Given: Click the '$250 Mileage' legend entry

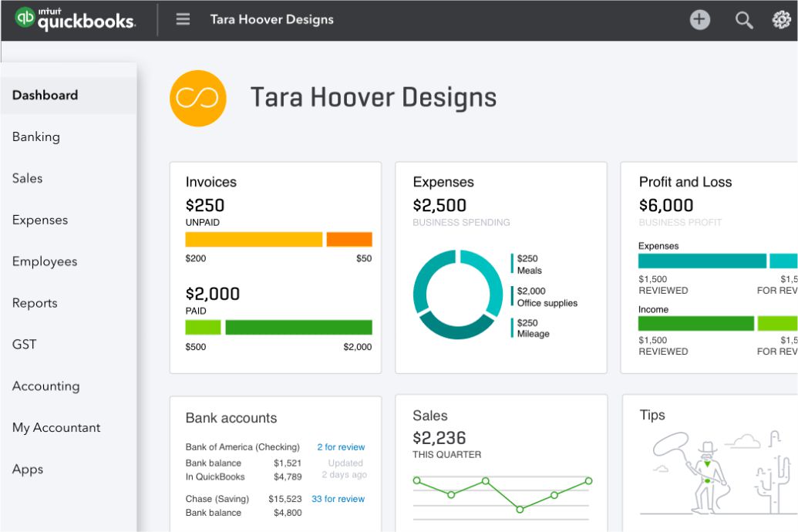Looking at the screenshot, I should click(530, 328).
